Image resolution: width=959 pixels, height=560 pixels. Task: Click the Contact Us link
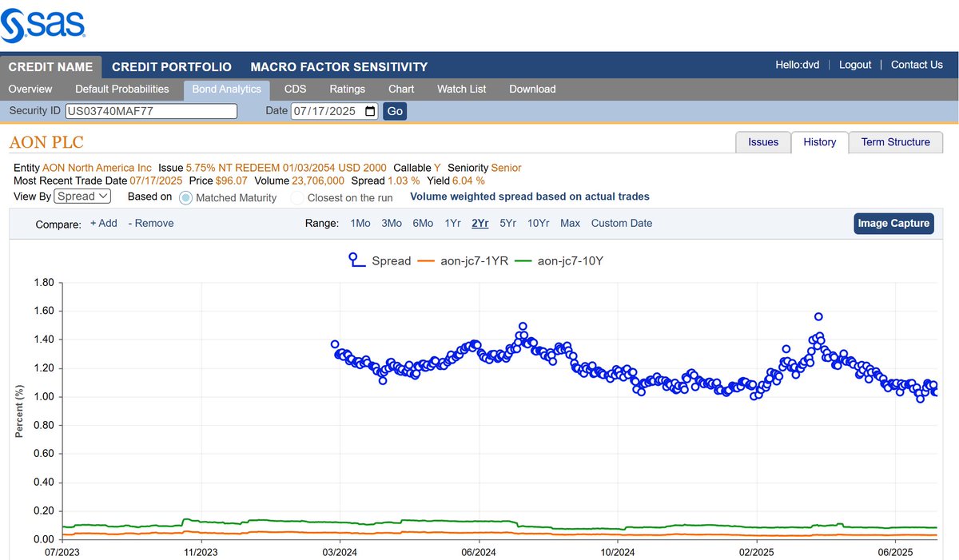(917, 65)
